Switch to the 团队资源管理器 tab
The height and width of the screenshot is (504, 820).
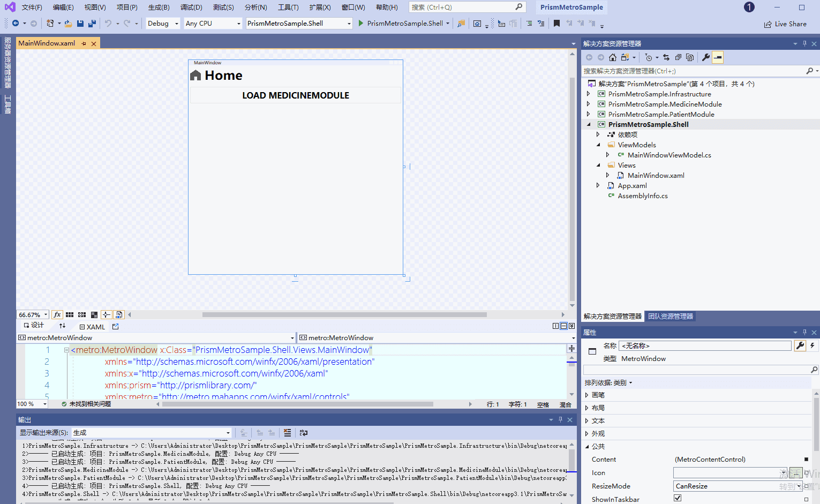tap(671, 316)
